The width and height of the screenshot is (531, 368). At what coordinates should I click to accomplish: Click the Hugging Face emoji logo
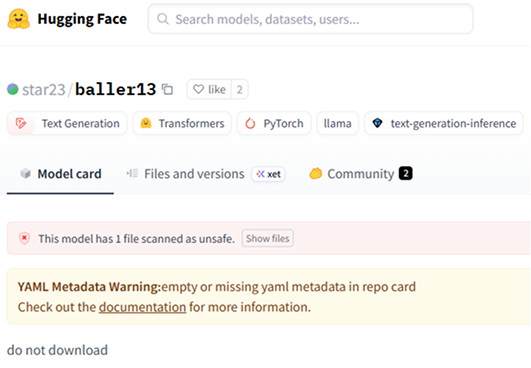[x=19, y=19]
